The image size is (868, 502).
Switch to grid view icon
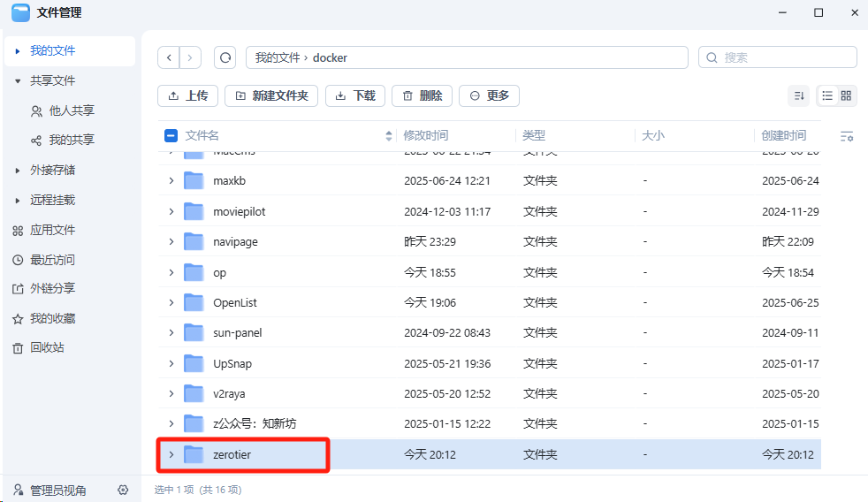point(846,95)
